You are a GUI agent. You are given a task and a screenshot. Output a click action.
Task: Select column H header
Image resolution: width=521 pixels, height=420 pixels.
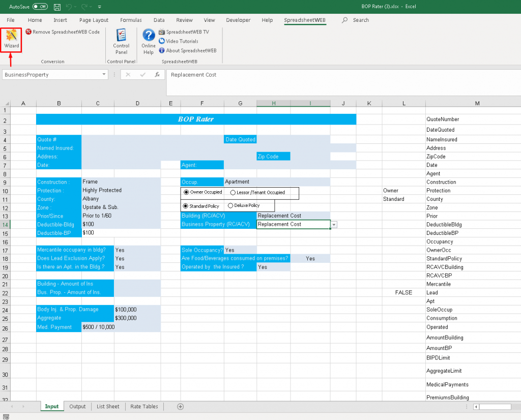(x=273, y=103)
